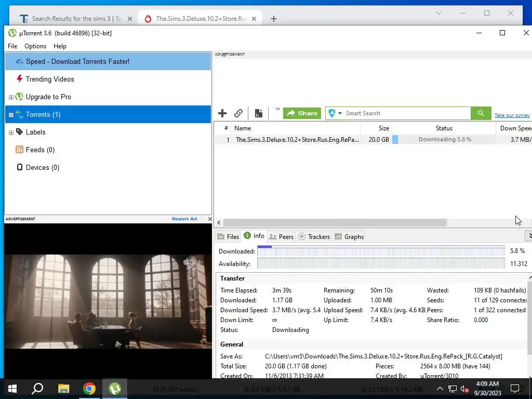Click the scroll left arrow of torrent list
Image resolution: width=532 pixels, height=399 pixels.
coord(219,222)
